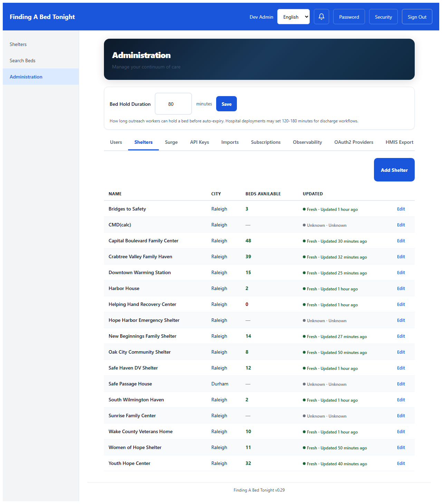Sign out of the application
The width and height of the screenshot is (442, 504).
click(x=417, y=17)
